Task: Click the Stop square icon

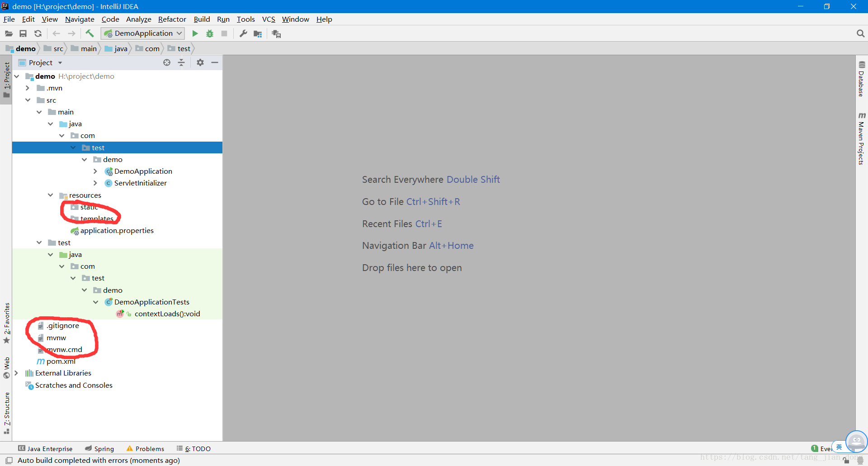Action: (224, 33)
